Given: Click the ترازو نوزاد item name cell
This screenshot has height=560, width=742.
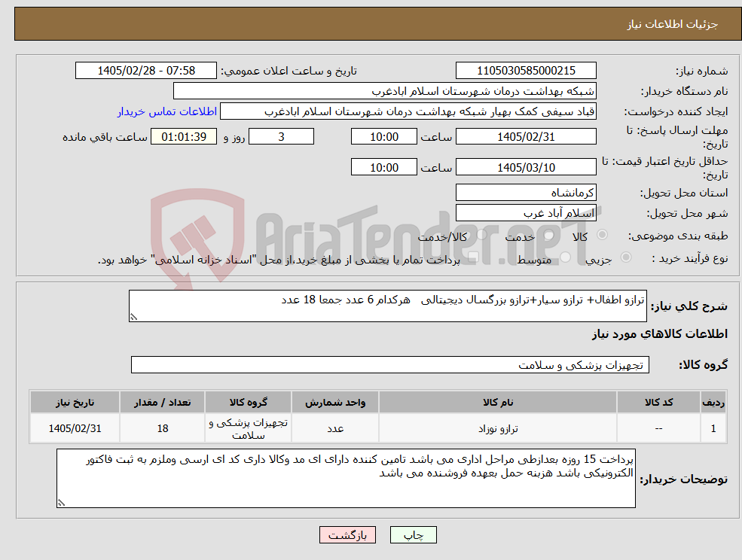Looking at the screenshot, I should [x=498, y=428].
